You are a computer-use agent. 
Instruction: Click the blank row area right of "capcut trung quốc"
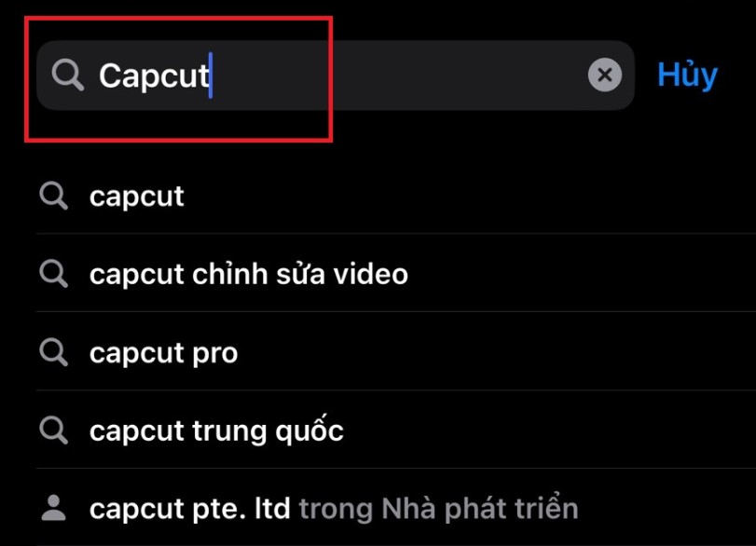coord(550,430)
